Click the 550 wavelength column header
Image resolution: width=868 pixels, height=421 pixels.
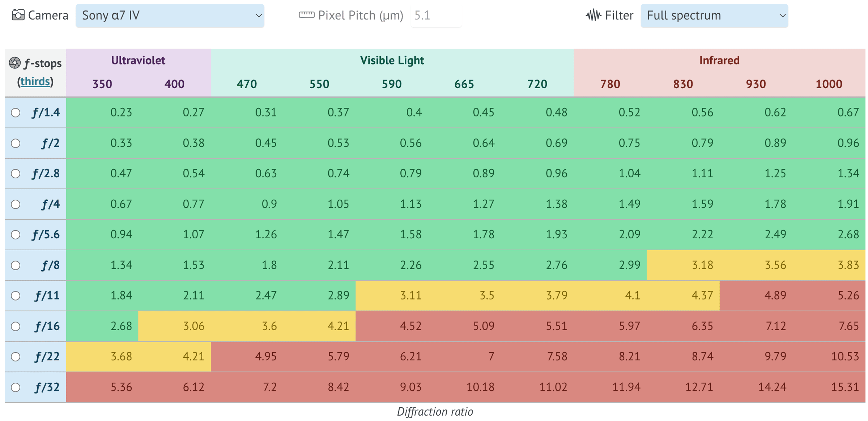(x=319, y=84)
